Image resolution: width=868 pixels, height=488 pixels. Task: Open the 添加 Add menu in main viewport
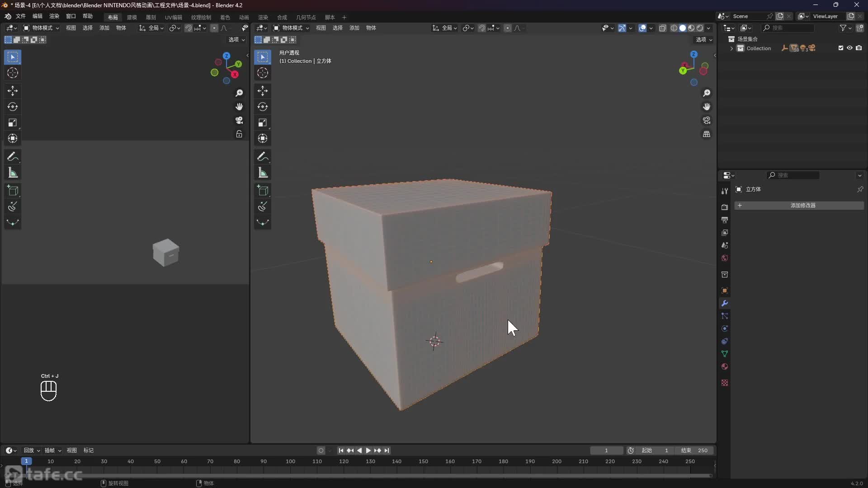[x=354, y=28]
